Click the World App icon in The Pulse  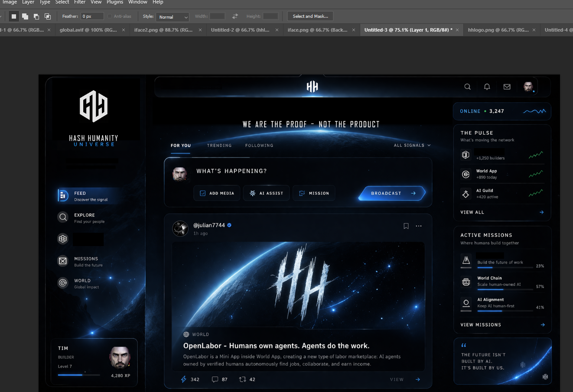pos(466,174)
